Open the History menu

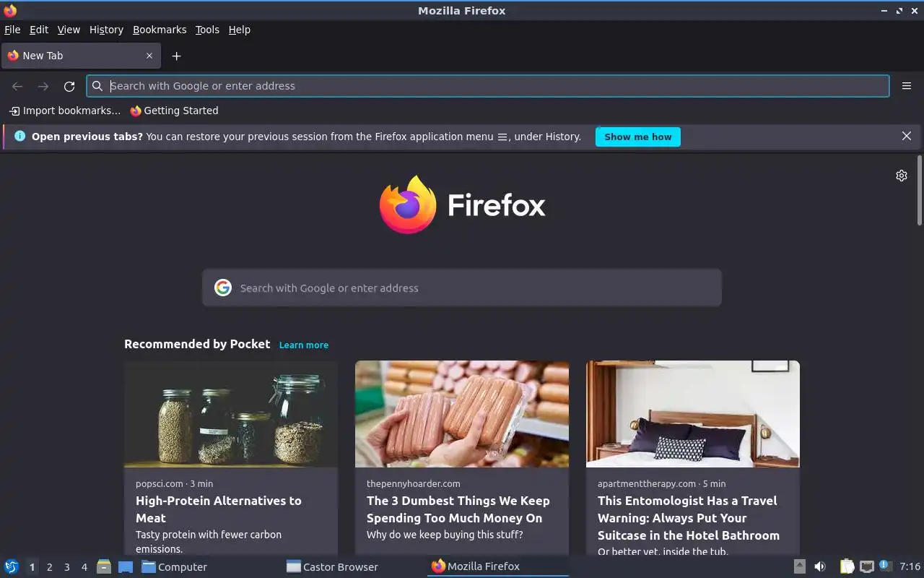106,30
